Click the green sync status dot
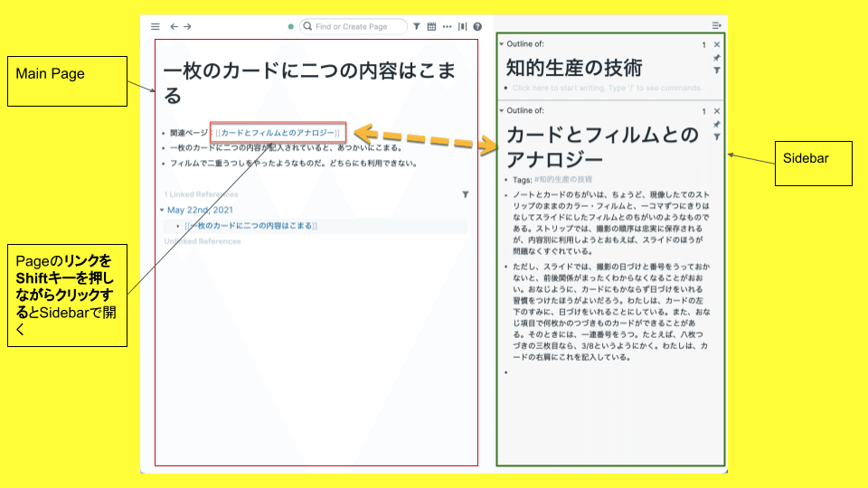The height and width of the screenshot is (488, 868). point(290,26)
